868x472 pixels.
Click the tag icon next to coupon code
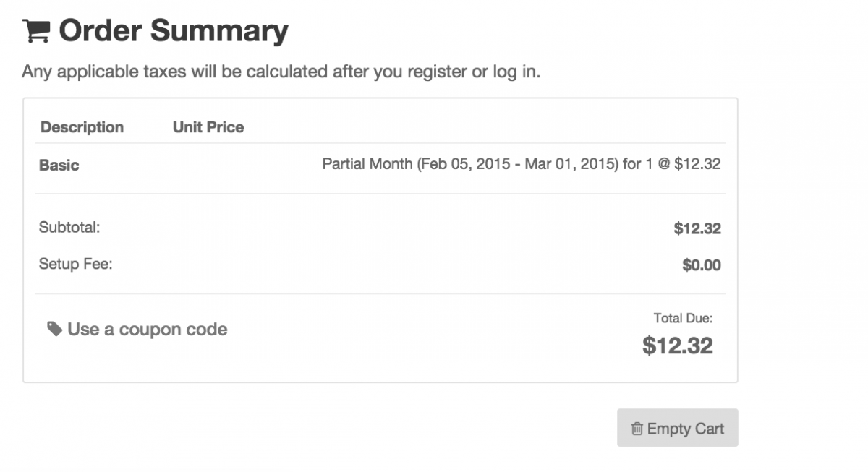pyautogui.click(x=54, y=330)
